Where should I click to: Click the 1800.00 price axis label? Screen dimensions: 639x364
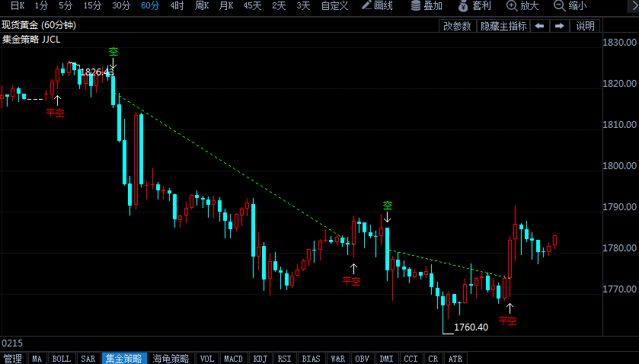tap(619, 166)
